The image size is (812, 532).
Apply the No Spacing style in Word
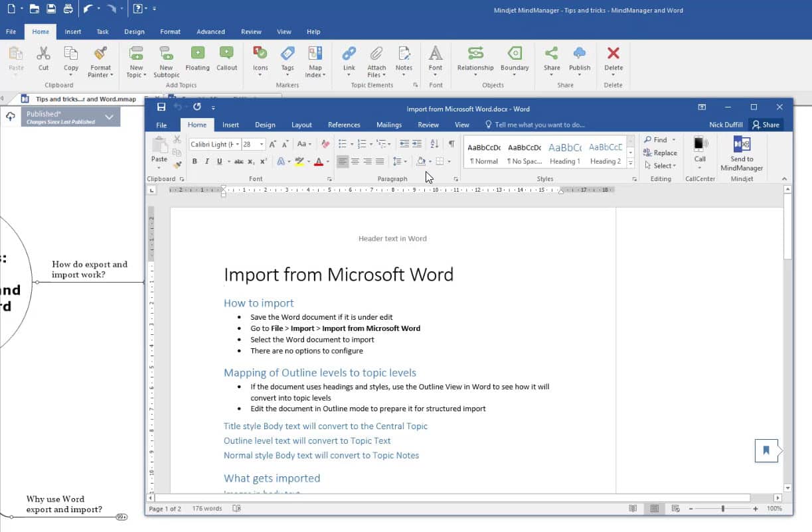click(x=525, y=153)
